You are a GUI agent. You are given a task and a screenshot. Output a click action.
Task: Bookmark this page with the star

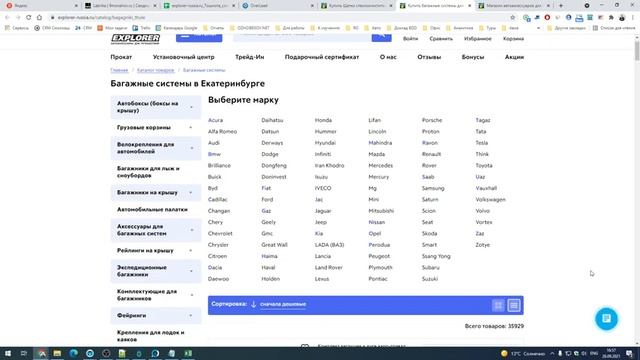coord(513,18)
